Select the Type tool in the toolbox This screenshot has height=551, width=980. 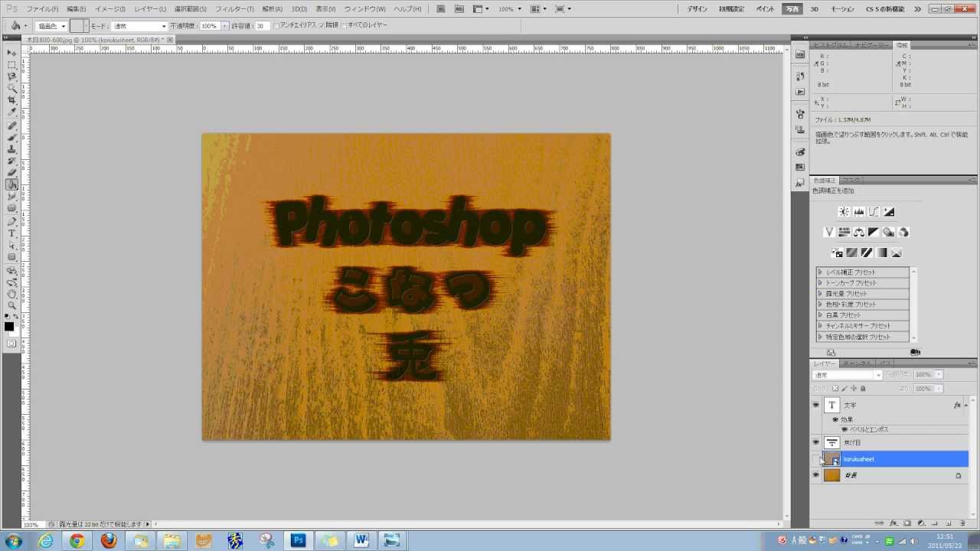(x=12, y=233)
